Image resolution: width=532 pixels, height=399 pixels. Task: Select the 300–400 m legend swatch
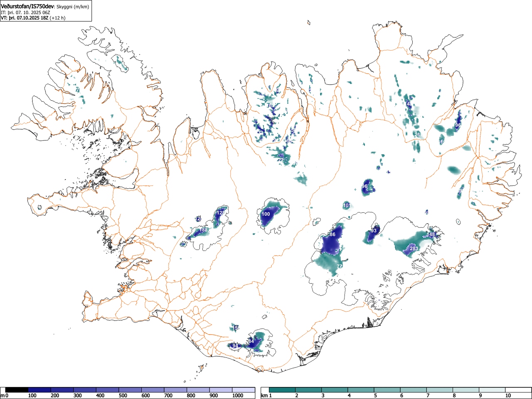(x=85, y=390)
